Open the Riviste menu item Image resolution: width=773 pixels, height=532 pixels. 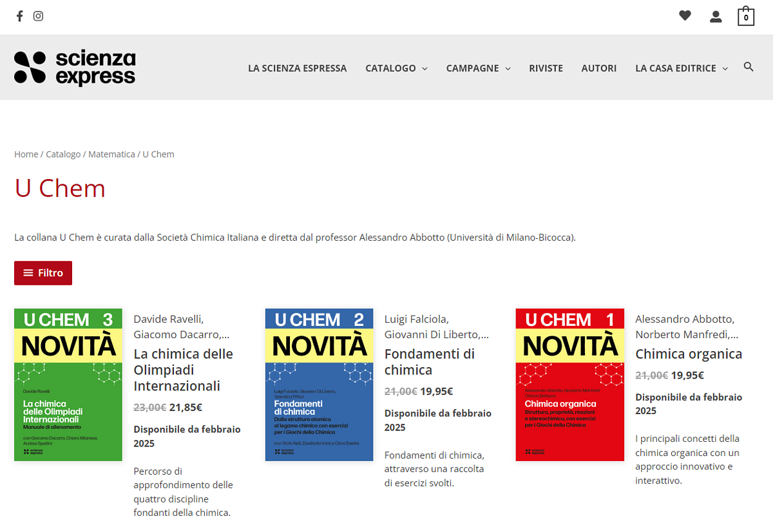[x=546, y=68]
